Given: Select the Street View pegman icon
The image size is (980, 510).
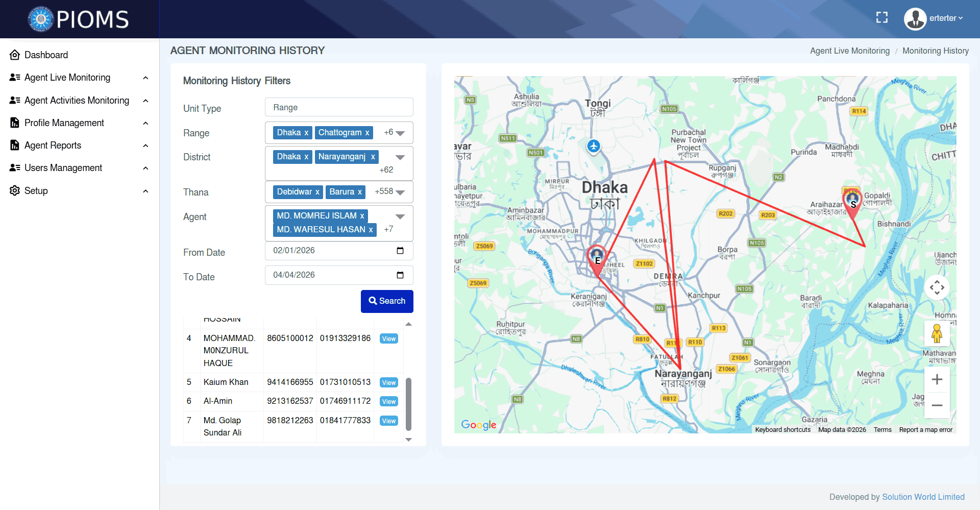Looking at the screenshot, I should 937,334.
